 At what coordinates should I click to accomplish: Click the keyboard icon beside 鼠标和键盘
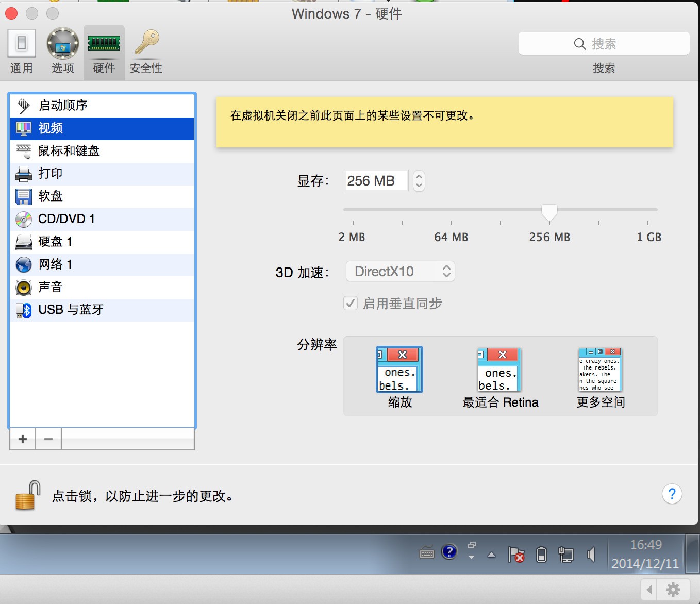pos(24,151)
